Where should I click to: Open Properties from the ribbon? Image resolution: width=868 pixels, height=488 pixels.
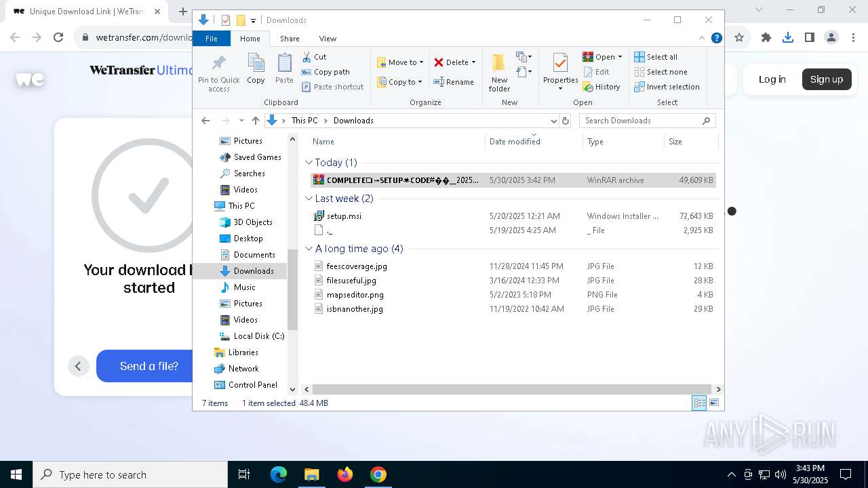(x=560, y=72)
